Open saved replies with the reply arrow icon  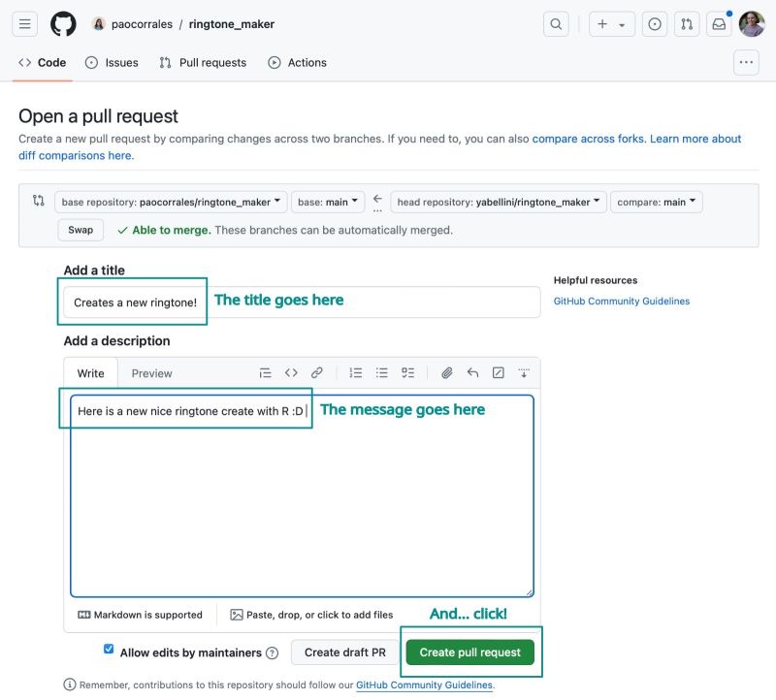click(x=472, y=372)
